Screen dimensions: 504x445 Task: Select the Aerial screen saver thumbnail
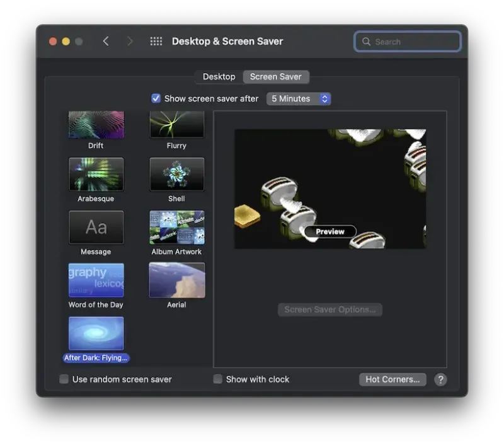point(177,280)
